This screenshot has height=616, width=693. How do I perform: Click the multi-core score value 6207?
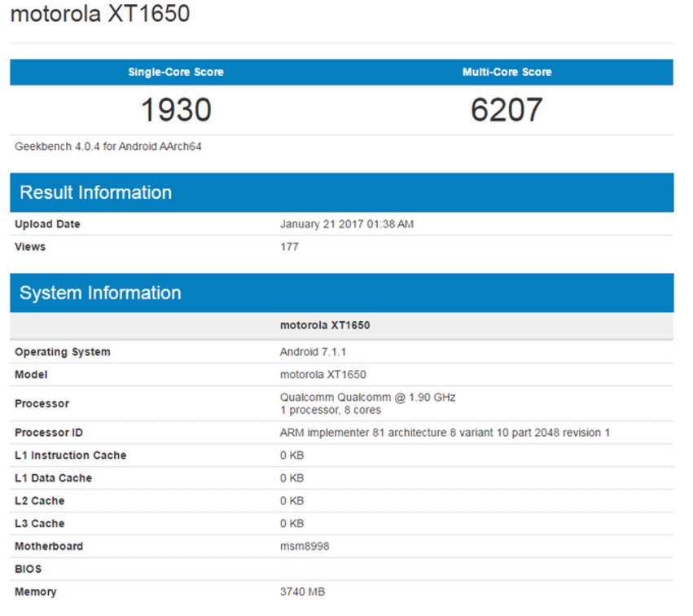tap(507, 110)
